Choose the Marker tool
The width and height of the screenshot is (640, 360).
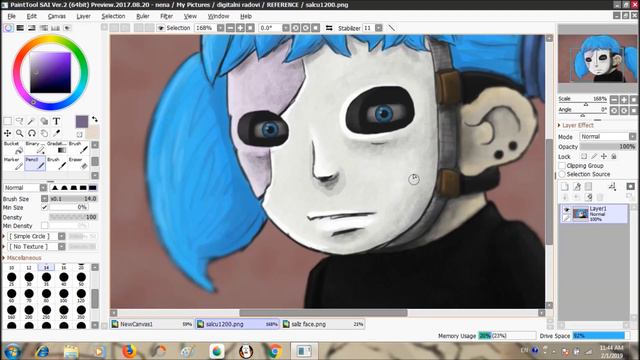(13, 163)
